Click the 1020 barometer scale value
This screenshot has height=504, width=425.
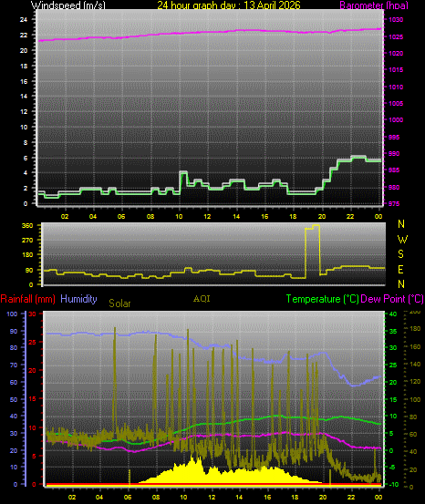pyautogui.click(x=396, y=54)
